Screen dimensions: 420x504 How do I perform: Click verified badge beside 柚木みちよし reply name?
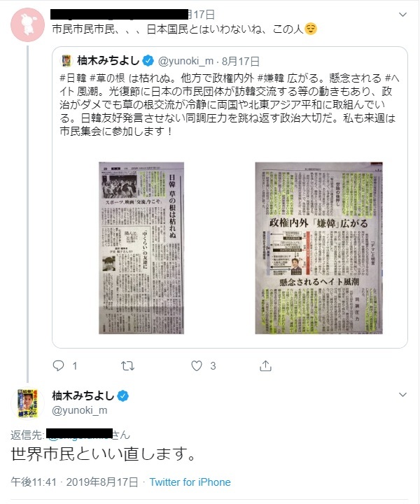coord(122,396)
